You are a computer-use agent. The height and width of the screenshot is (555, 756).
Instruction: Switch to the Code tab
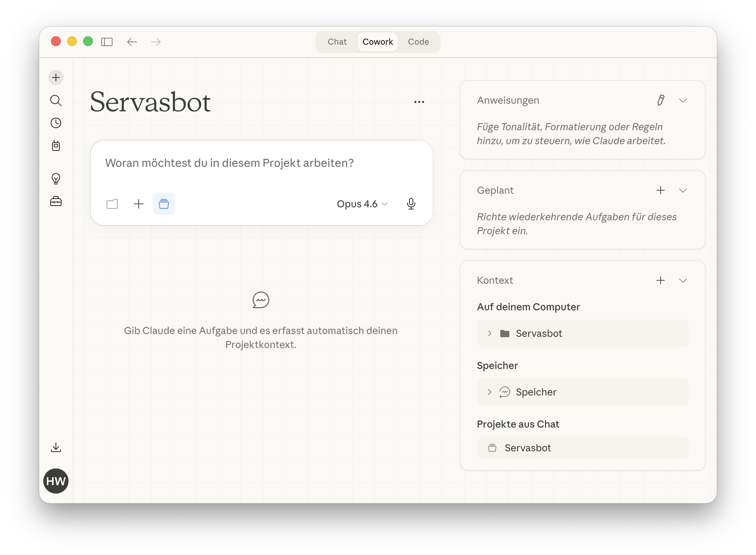418,42
